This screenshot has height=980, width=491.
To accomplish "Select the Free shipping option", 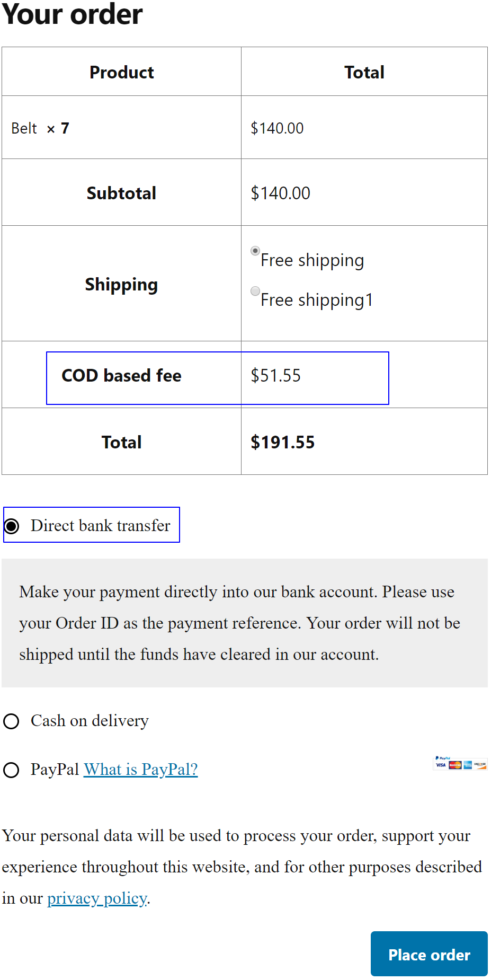I will pyautogui.click(x=255, y=251).
